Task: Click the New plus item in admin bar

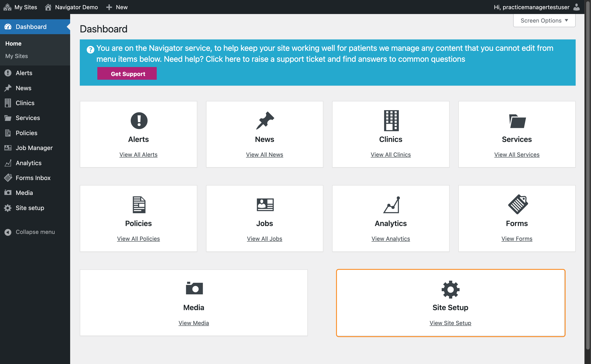Action: (117, 7)
